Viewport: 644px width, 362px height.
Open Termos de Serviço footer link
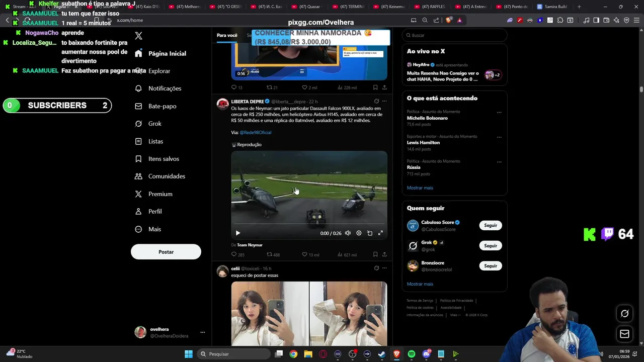pyautogui.click(x=420, y=301)
